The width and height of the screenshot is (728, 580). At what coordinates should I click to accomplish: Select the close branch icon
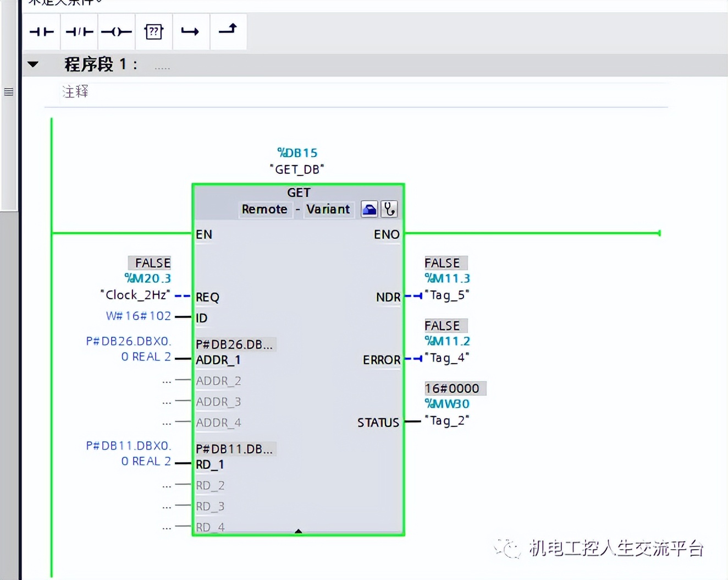pyautogui.click(x=228, y=31)
